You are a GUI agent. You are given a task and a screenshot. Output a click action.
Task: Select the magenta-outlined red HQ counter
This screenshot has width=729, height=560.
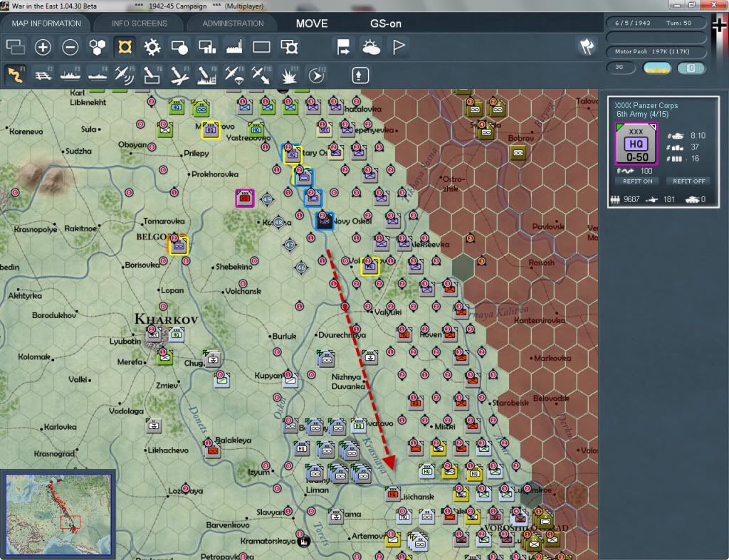pyautogui.click(x=245, y=199)
